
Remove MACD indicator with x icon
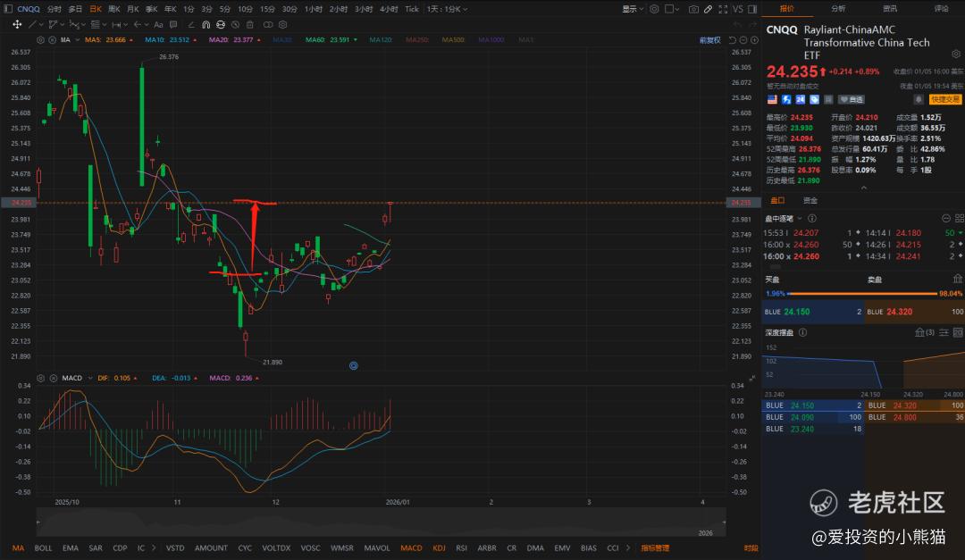53,378
